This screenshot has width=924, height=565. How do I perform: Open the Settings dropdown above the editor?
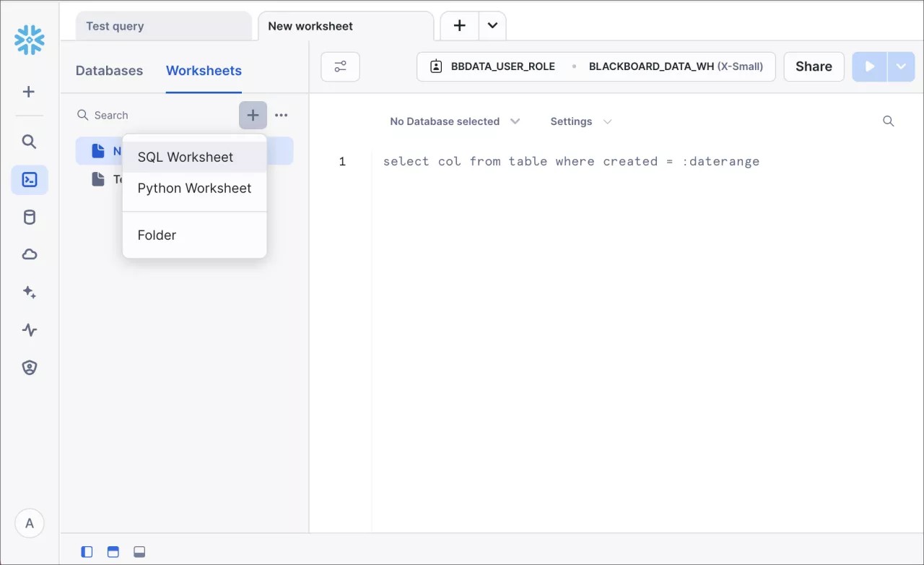580,121
